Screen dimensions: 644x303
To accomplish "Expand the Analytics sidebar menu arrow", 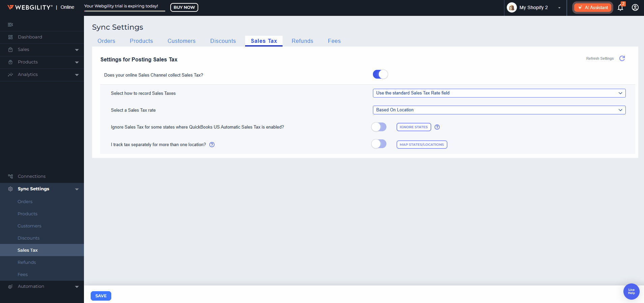I will point(77,75).
